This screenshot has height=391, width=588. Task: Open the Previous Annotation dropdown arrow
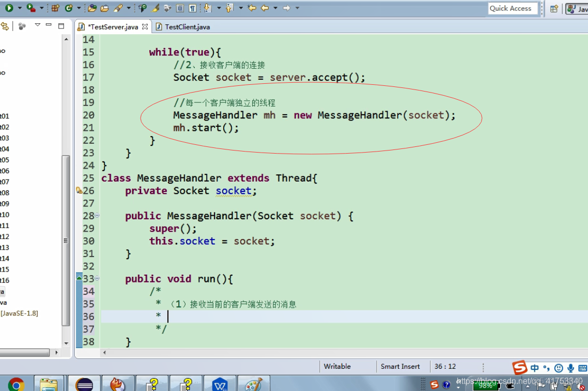241,8
